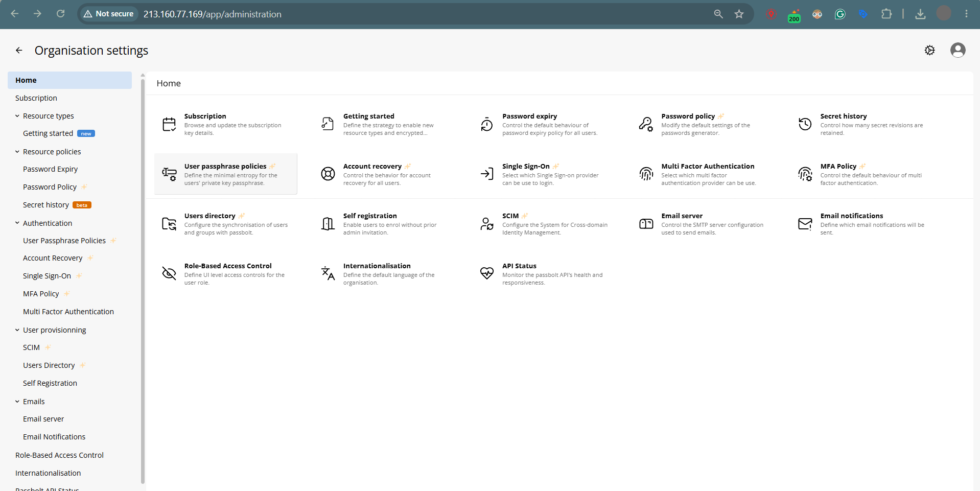Click the Not secure site info badge
The width and height of the screenshot is (980, 491).
pyautogui.click(x=109, y=14)
